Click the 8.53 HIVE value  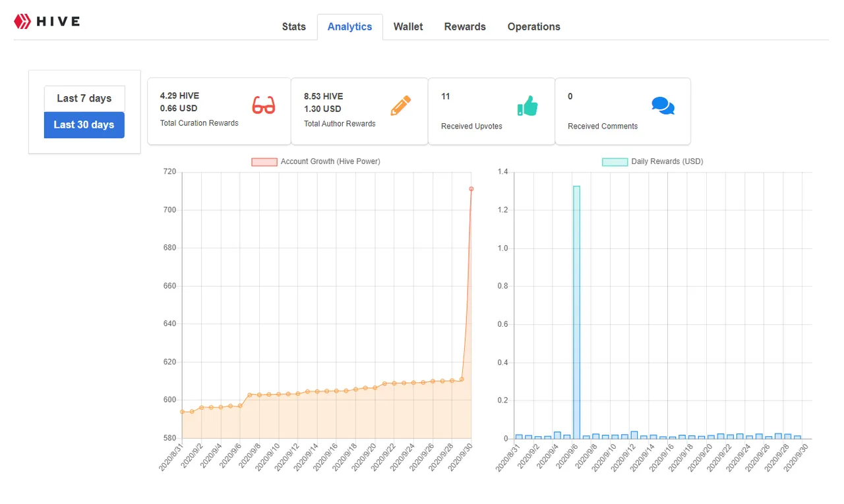point(323,96)
